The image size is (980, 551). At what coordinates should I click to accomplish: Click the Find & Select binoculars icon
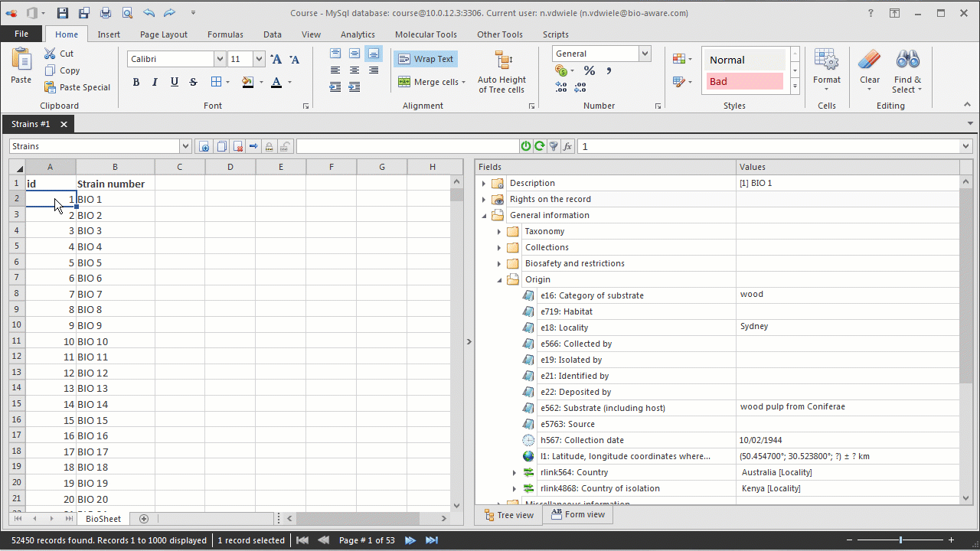907,60
